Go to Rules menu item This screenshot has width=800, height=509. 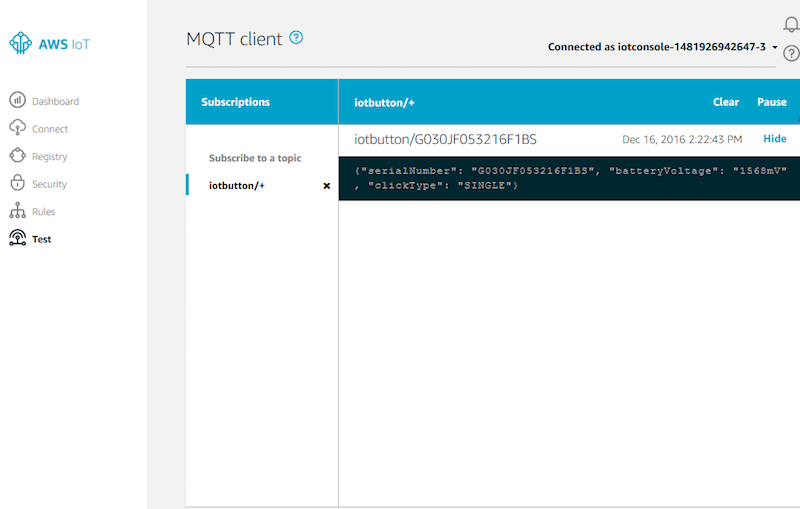tap(43, 212)
